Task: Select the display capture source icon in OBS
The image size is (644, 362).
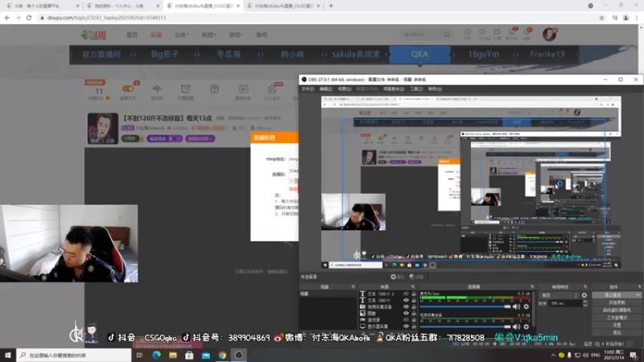Action: (x=363, y=327)
